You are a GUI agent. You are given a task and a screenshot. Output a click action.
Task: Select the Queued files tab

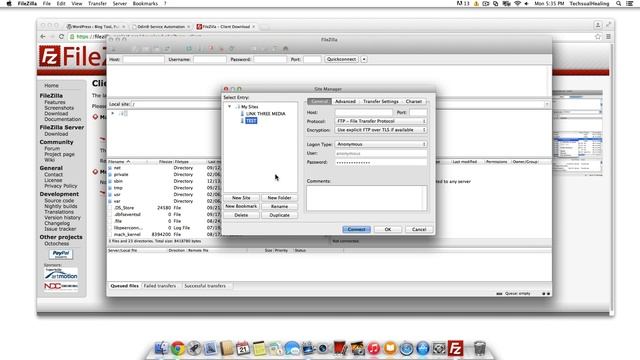click(124, 286)
